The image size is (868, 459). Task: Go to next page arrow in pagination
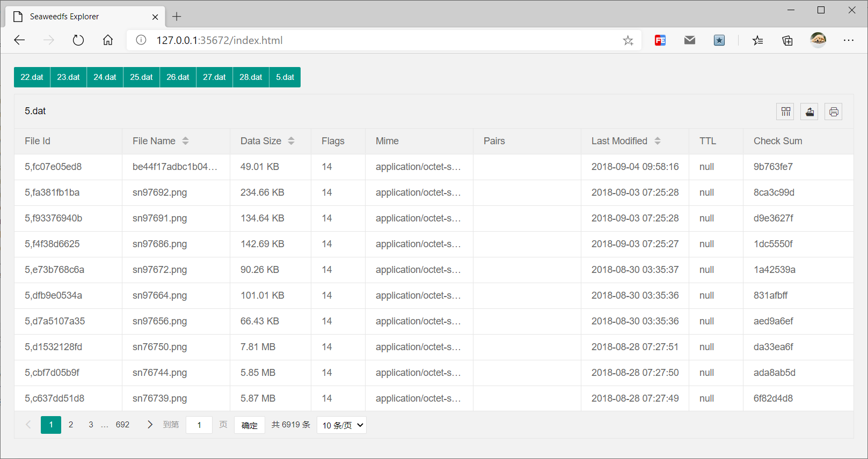pyautogui.click(x=150, y=425)
